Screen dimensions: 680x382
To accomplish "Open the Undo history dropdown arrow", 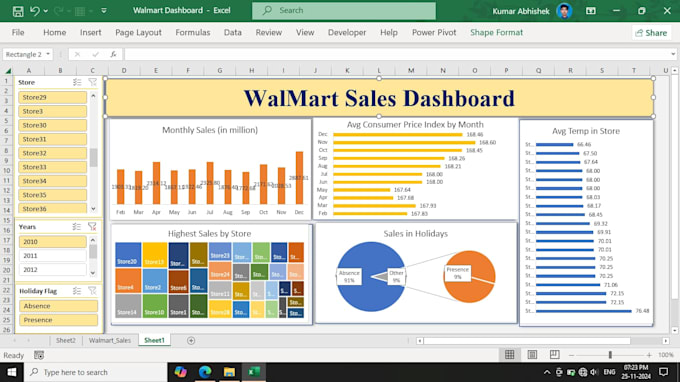I will (x=46, y=11).
